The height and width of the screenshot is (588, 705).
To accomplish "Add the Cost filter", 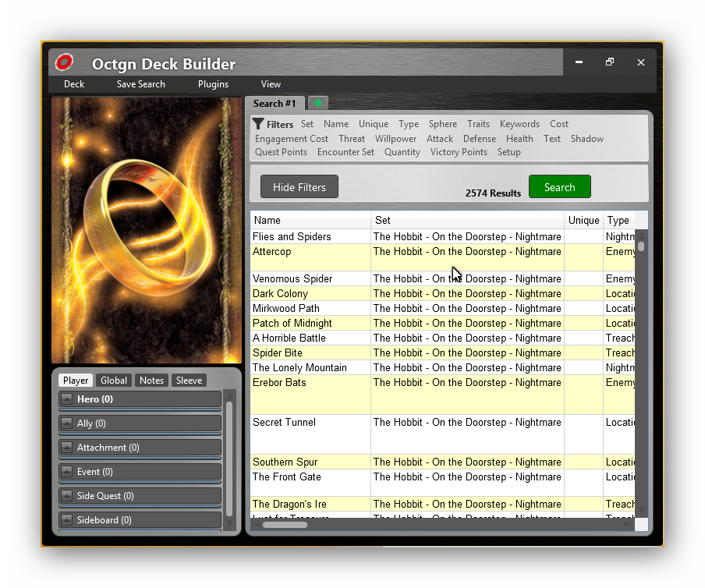I will tap(559, 124).
